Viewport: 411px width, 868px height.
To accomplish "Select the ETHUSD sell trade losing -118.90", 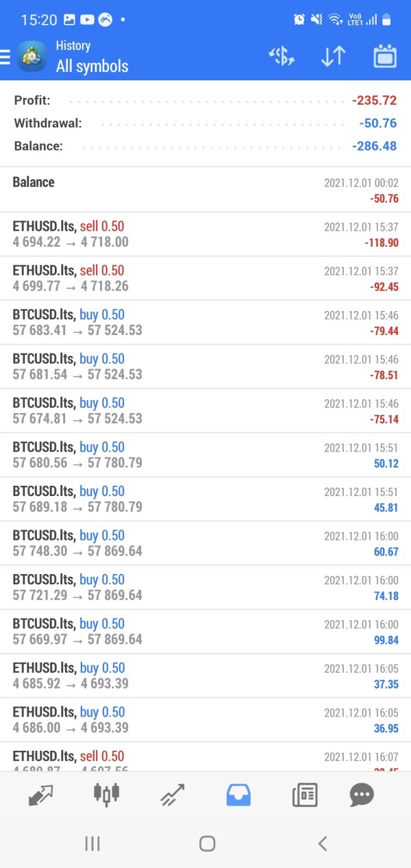I will tap(206, 234).
